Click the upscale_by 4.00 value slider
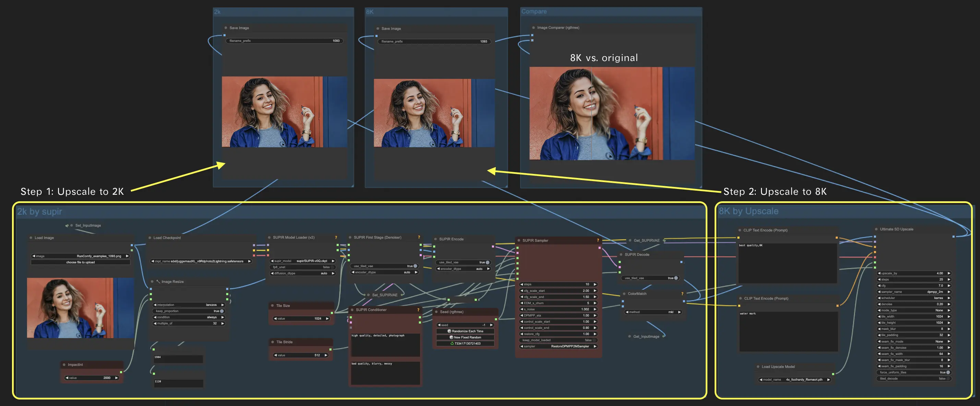 click(x=913, y=273)
